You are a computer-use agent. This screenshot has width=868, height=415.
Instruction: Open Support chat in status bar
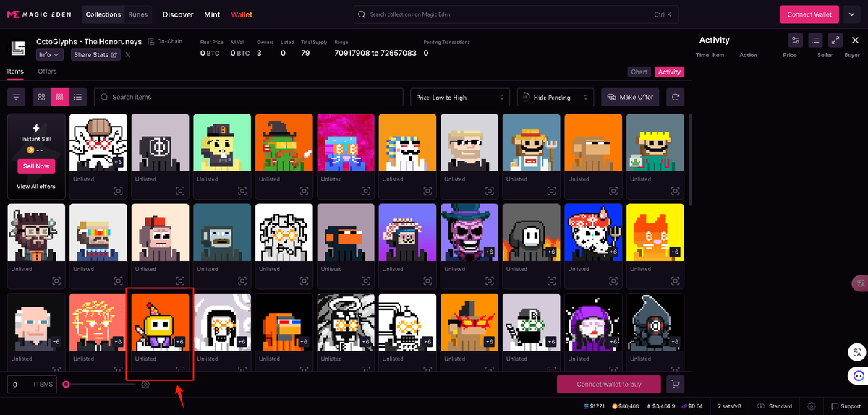coord(846,406)
